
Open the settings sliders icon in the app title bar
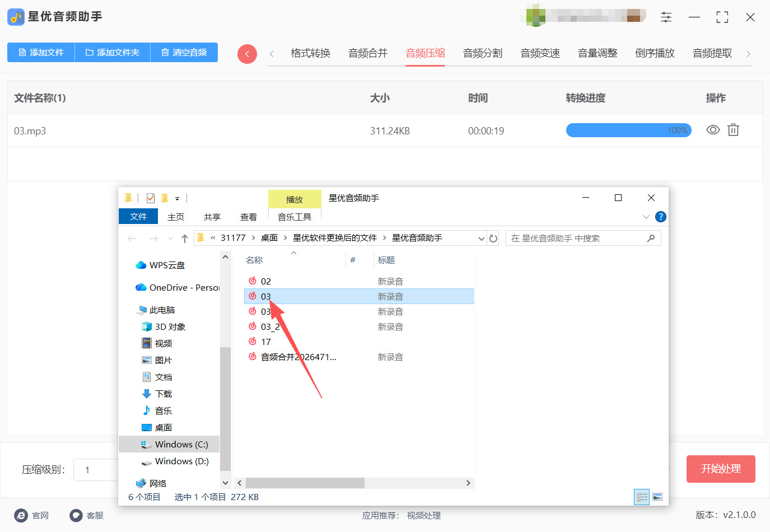[666, 17]
